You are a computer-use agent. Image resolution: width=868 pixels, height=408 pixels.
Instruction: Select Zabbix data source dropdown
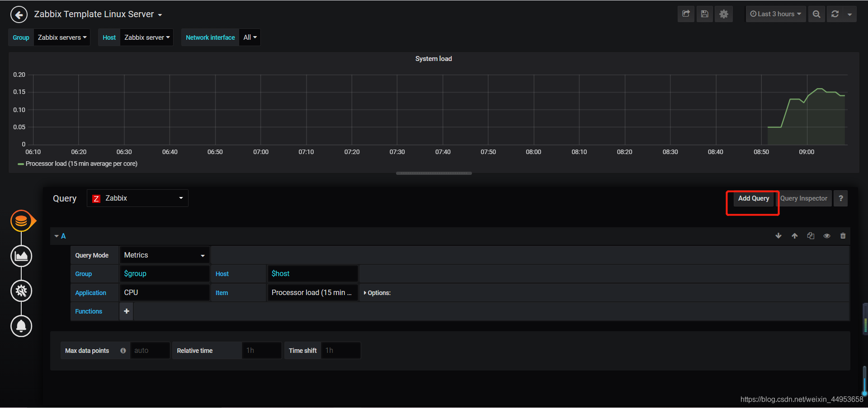(x=137, y=198)
